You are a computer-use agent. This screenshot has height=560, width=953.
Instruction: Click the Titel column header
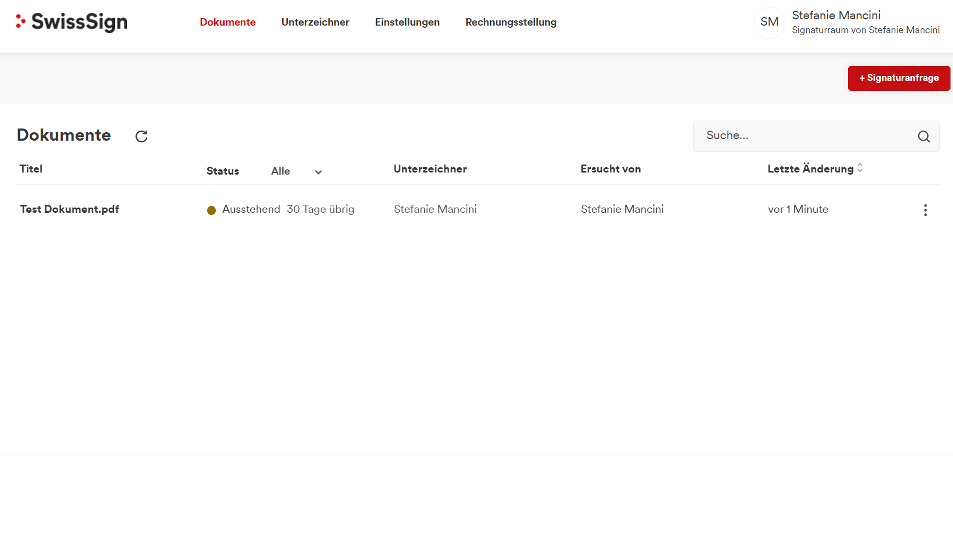pos(31,169)
